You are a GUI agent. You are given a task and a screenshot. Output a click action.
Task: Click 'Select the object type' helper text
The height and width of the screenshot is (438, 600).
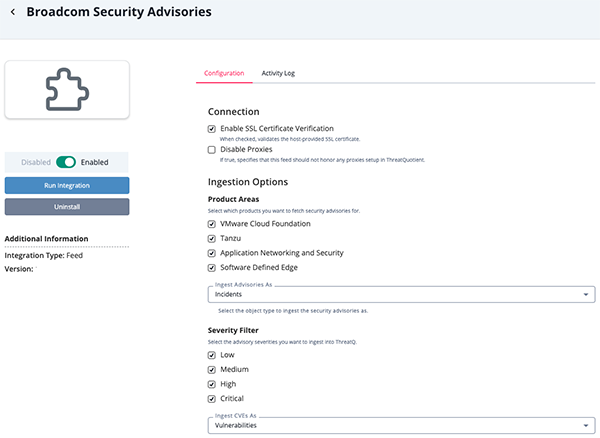click(x=293, y=311)
